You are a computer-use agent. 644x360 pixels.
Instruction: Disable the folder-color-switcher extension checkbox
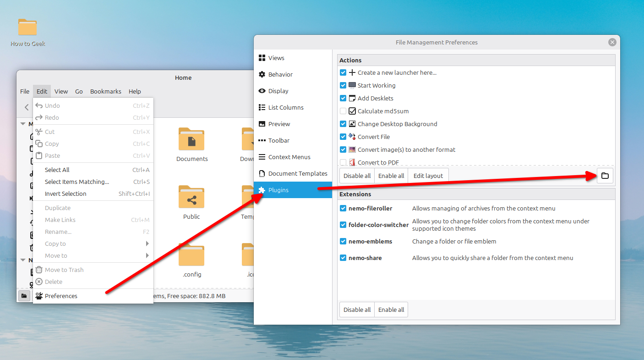click(343, 225)
